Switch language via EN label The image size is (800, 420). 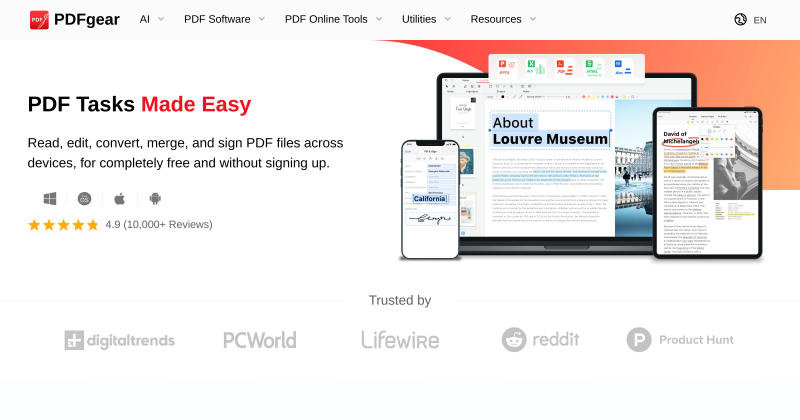(x=760, y=20)
